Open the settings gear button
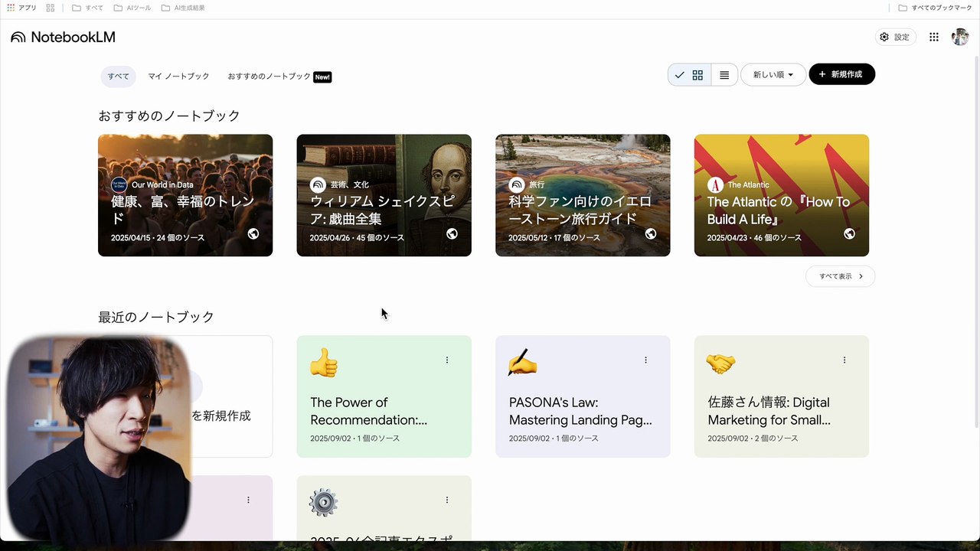The width and height of the screenshot is (980, 551). pos(895,37)
